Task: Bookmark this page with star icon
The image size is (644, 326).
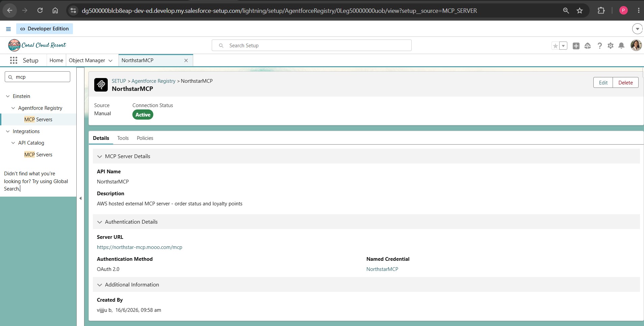Action: tap(580, 10)
